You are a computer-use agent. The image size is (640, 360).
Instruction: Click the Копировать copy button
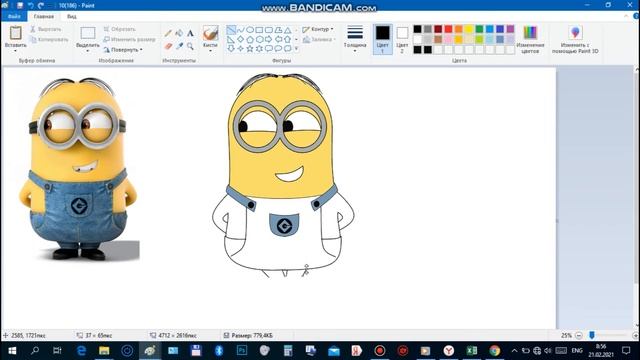click(49, 40)
